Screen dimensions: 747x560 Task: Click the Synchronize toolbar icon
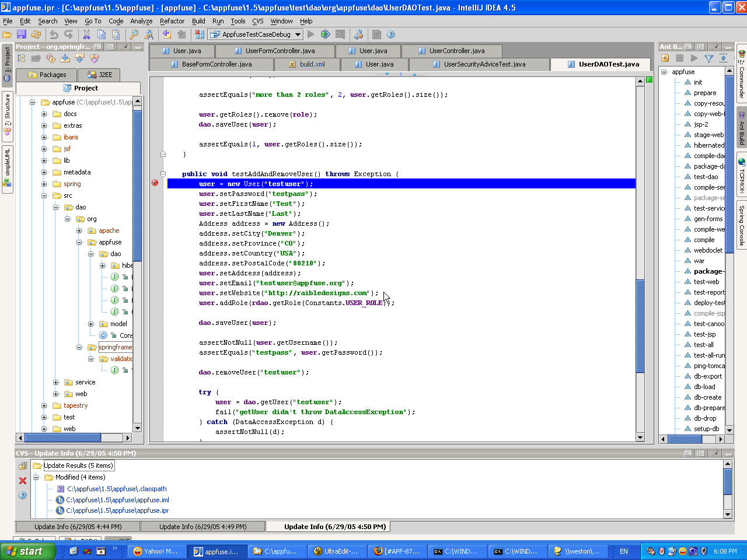(36, 35)
